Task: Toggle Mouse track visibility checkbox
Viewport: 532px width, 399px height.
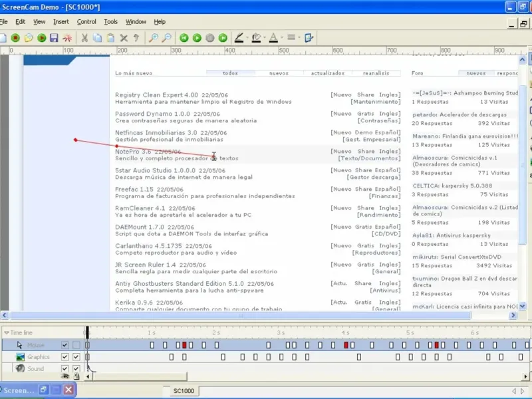Action: pos(65,345)
